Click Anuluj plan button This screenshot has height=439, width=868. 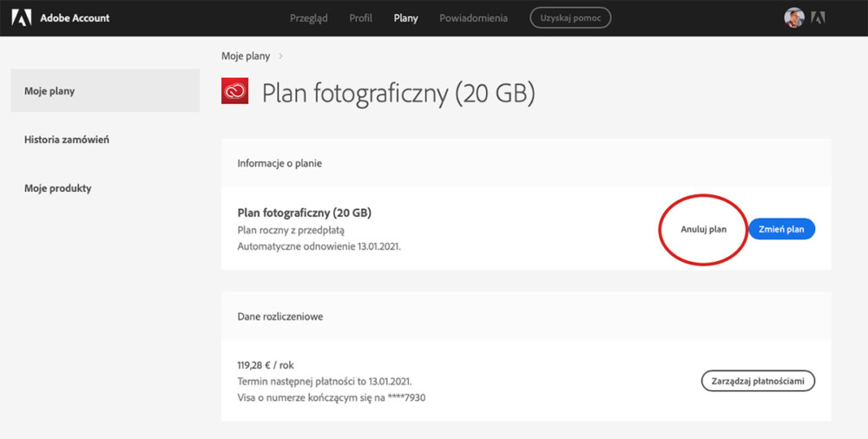pyautogui.click(x=704, y=229)
